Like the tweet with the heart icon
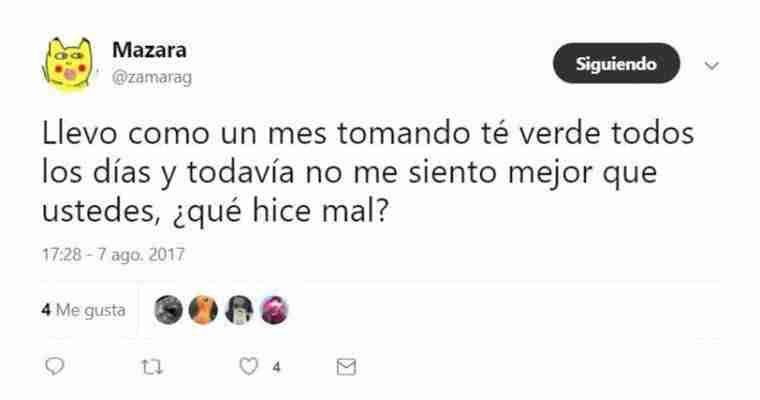 [x=249, y=367]
